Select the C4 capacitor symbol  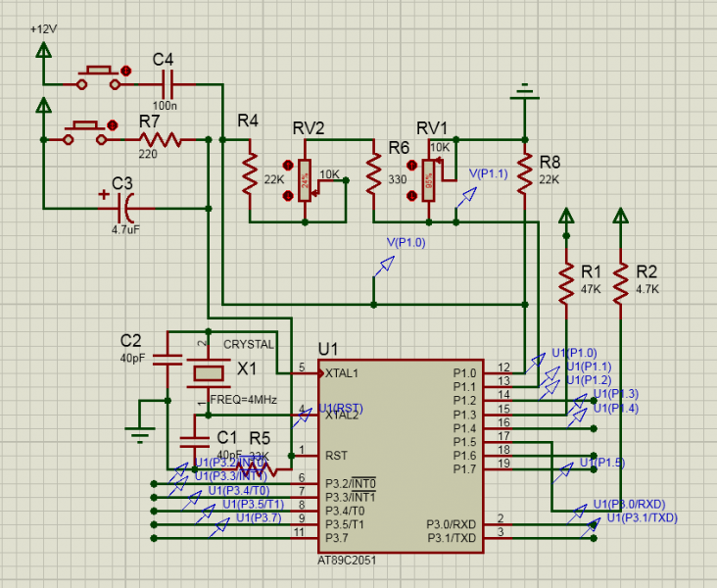pos(167,84)
